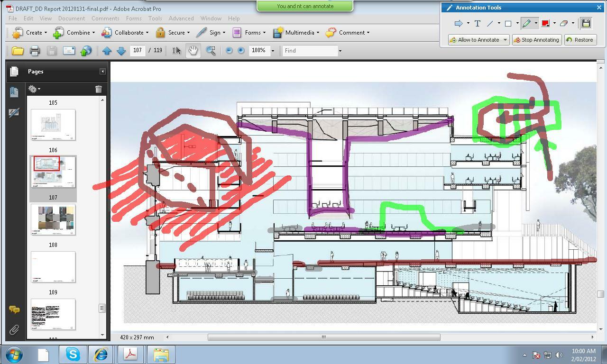Viewport: 607px width, 364px height.
Task: Toggle the Bookmarks panel icon in sidebar
Action: [14, 91]
